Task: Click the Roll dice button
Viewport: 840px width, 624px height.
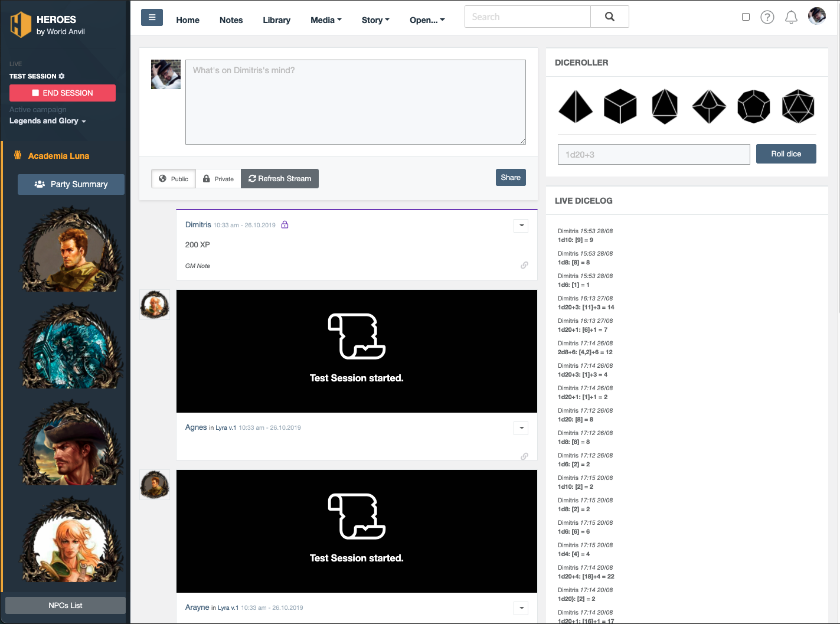Action: click(786, 153)
